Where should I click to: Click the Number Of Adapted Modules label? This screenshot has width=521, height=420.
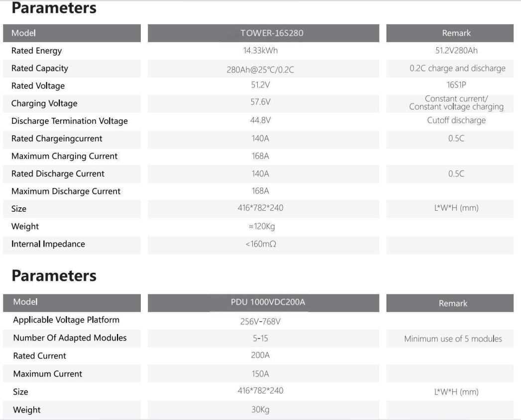[70, 338]
